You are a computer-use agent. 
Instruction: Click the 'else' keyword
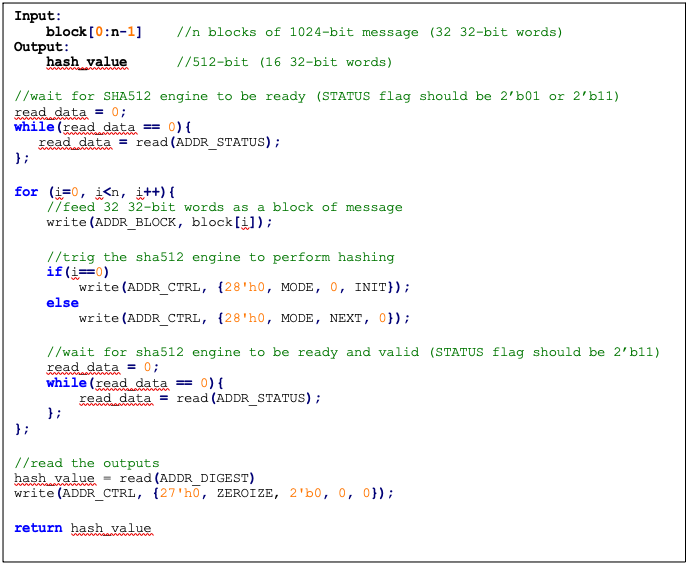click(62, 302)
